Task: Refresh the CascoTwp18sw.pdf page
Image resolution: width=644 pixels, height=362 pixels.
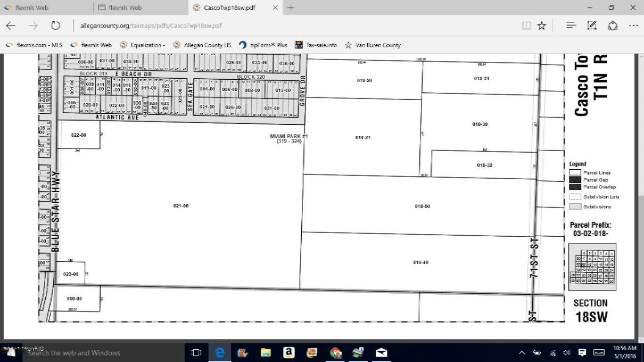Action: click(56, 25)
